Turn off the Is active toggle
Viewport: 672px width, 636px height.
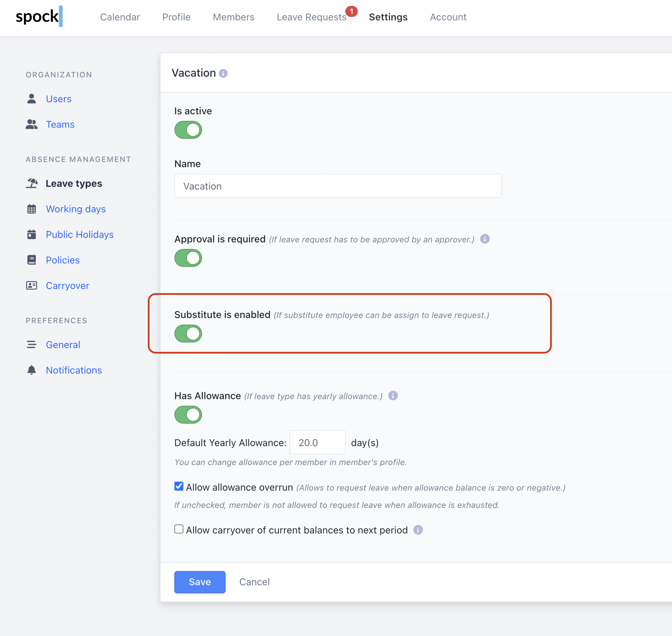[188, 130]
